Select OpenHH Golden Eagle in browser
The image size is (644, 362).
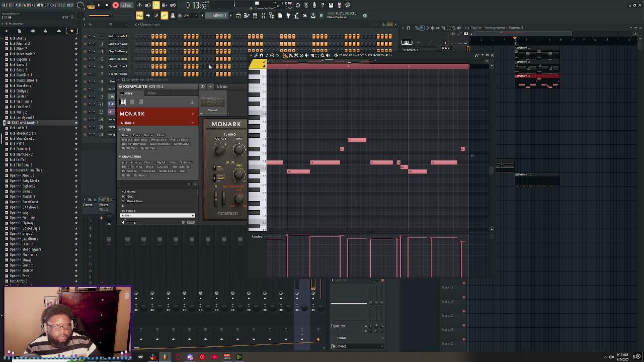tap(24, 228)
